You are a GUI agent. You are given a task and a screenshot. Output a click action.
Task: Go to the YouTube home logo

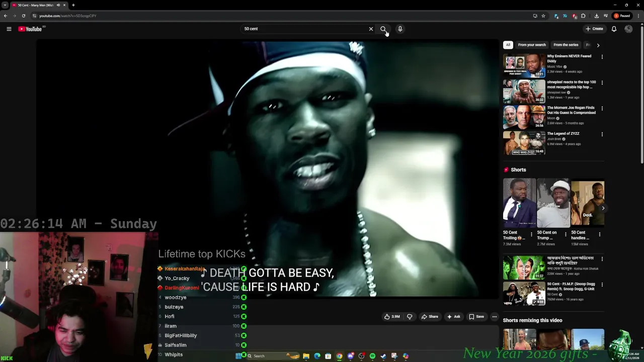(x=30, y=29)
